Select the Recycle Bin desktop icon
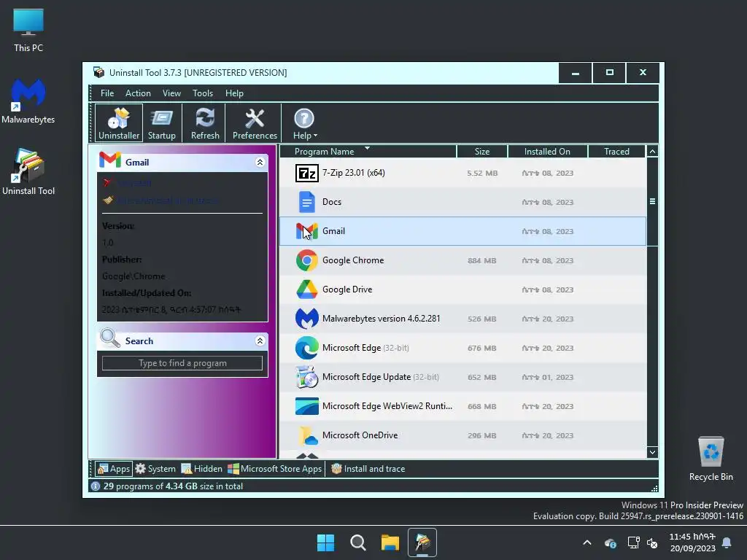 711,459
